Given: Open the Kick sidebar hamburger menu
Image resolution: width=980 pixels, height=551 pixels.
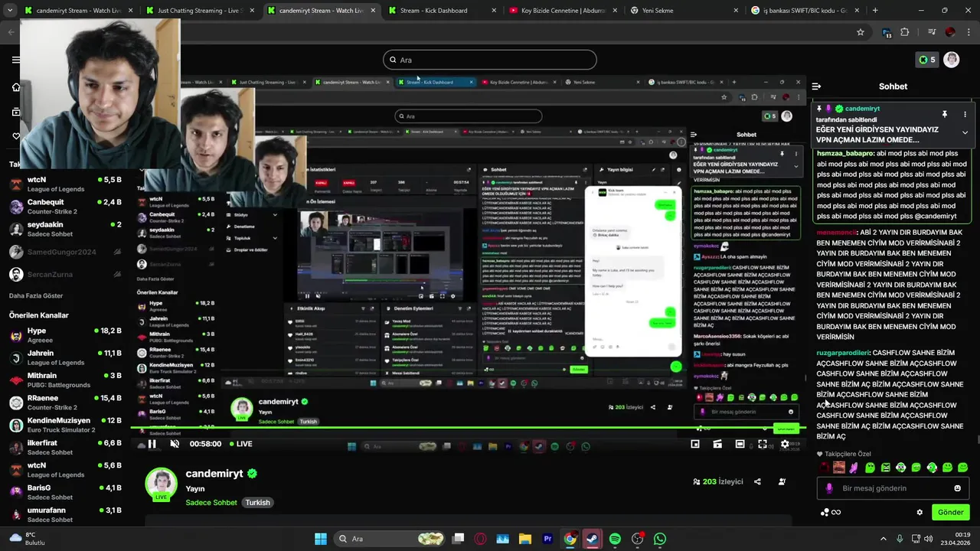Looking at the screenshot, I should [x=16, y=60].
